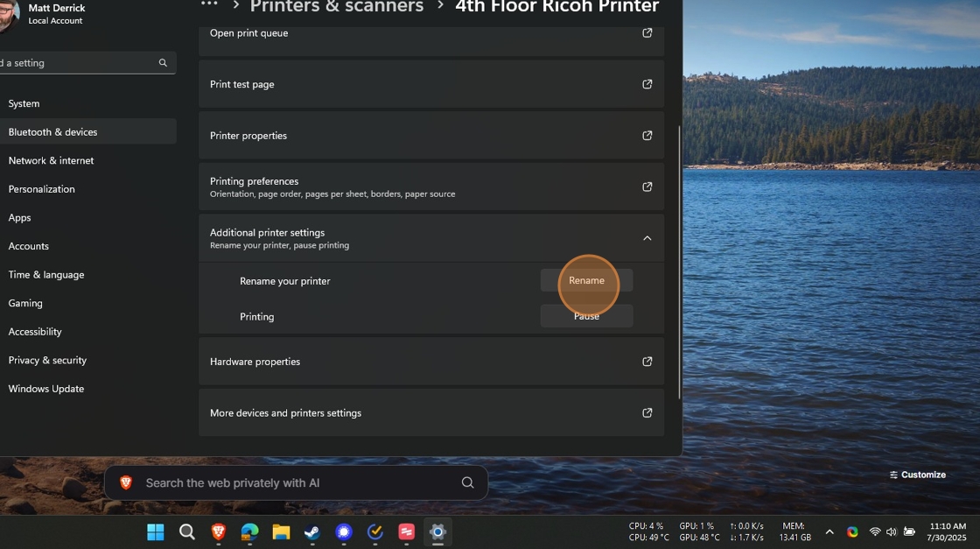Click the MEM 13.41 GB readout
Screen dimensions: 980x549
click(794, 532)
